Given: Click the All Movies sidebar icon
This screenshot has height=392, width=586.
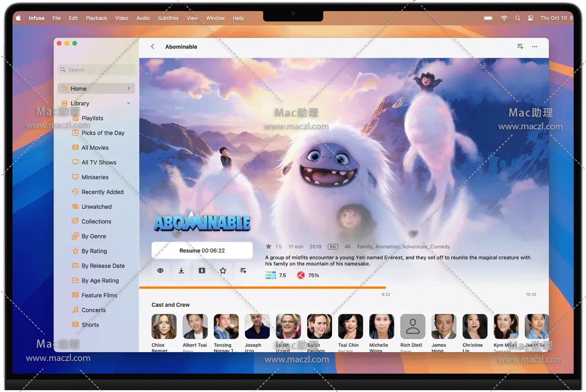Looking at the screenshot, I should click(x=75, y=148).
